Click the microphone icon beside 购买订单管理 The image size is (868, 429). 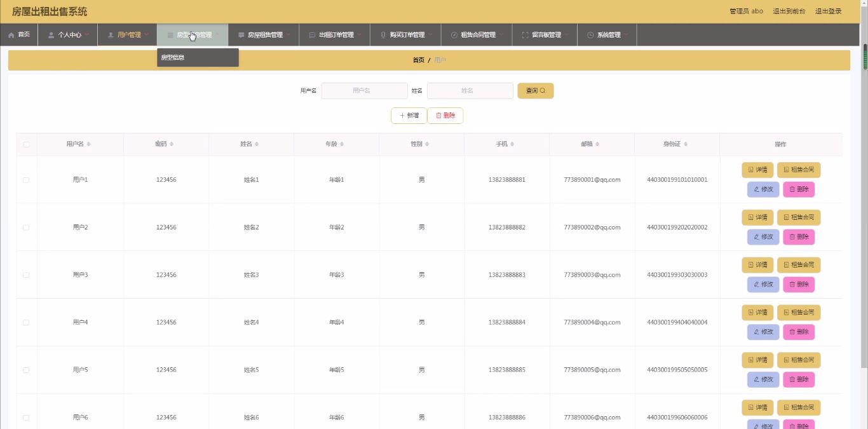point(383,35)
